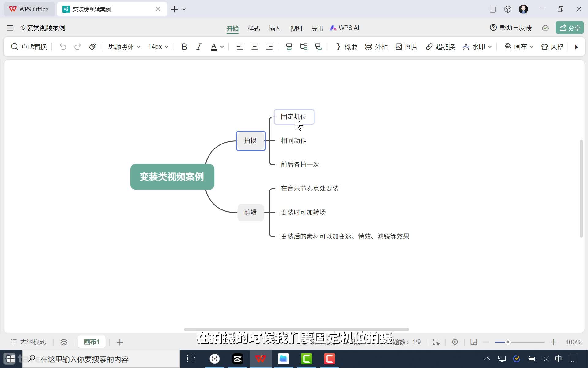
Task: Select the 拍摄 branch node
Action: pyautogui.click(x=251, y=141)
